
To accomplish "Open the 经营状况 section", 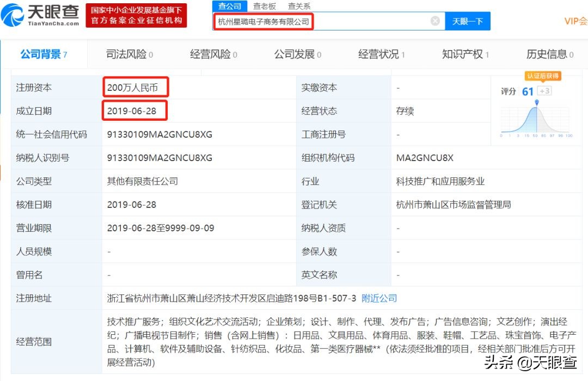I will (x=379, y=54).
